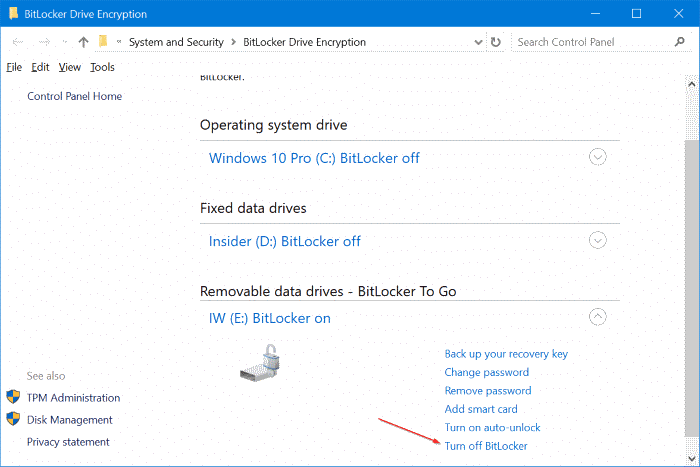Expand the Windows 10 Pro (C:) drive section
The width and height of the screenshot is (700, 467).
598,157
